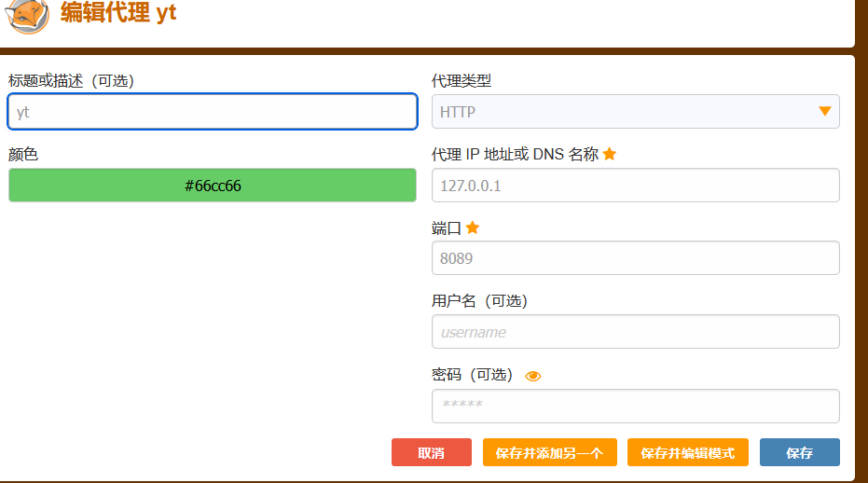
Task: Click the 密码 (可选) label text
Action: point(472,375)
